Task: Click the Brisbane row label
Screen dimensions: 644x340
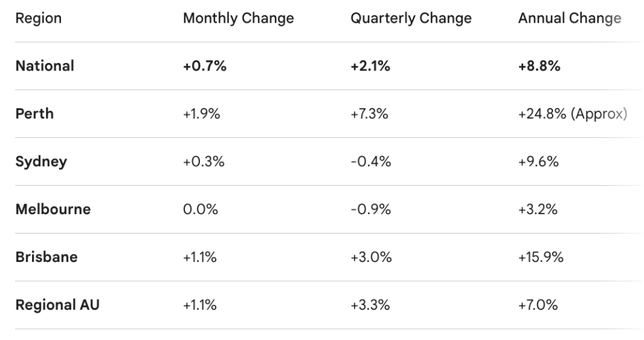Action: [47, 257]
